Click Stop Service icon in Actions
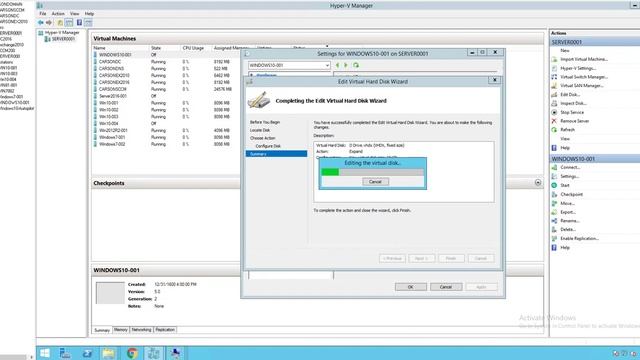The width and height of the screenshot is (640, 360). [554, 112]
